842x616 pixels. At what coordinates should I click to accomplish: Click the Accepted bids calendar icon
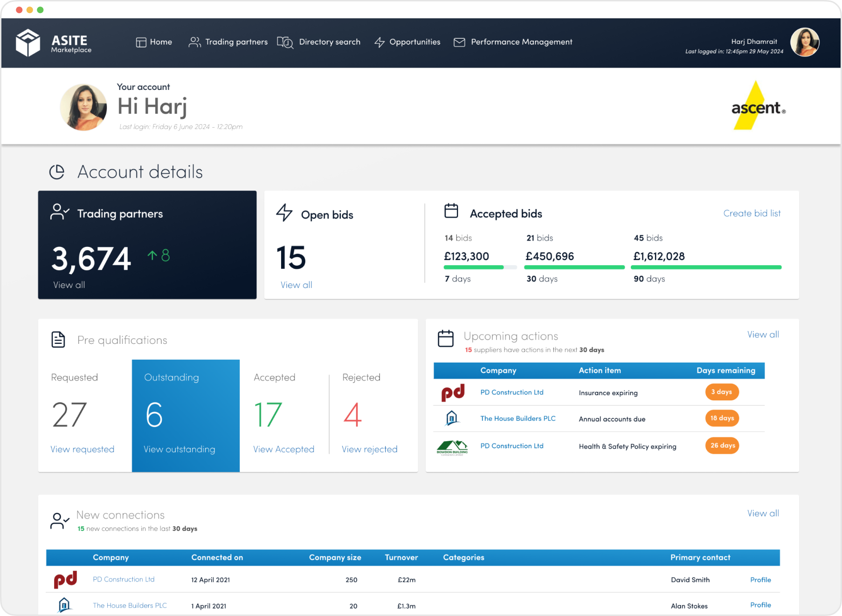(451, 211)
